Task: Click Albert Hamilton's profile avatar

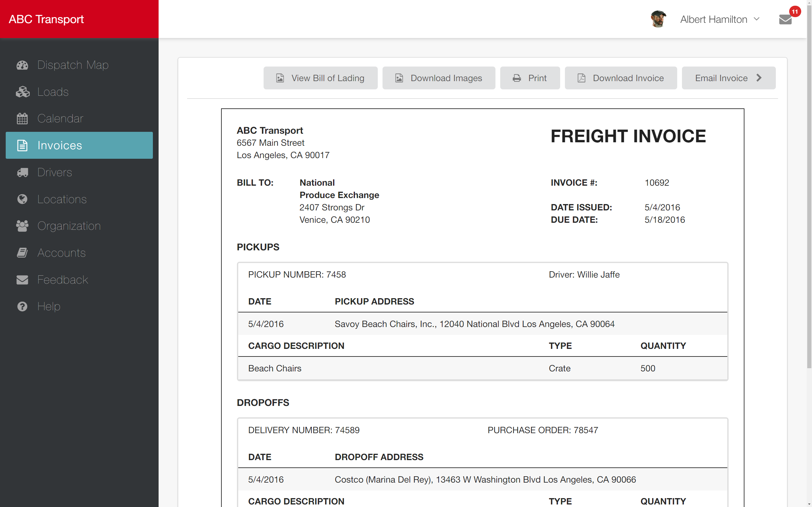Action: 658,19
